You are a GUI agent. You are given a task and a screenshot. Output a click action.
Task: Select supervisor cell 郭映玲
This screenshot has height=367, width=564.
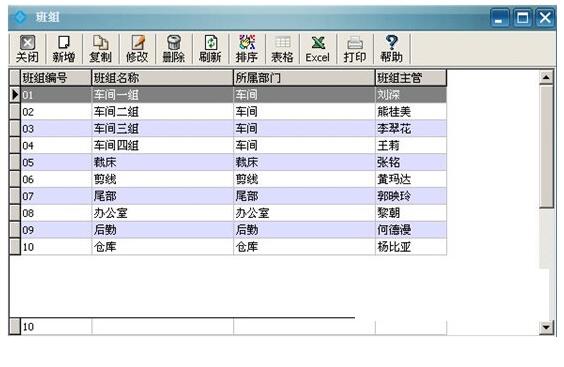pyautogui.click(x=411, y=196)
